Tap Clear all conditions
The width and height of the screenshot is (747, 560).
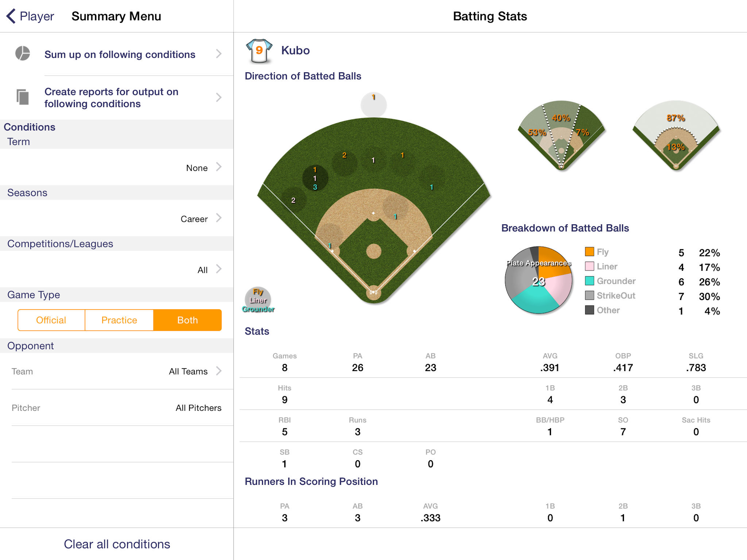click(x=117, y=544)
